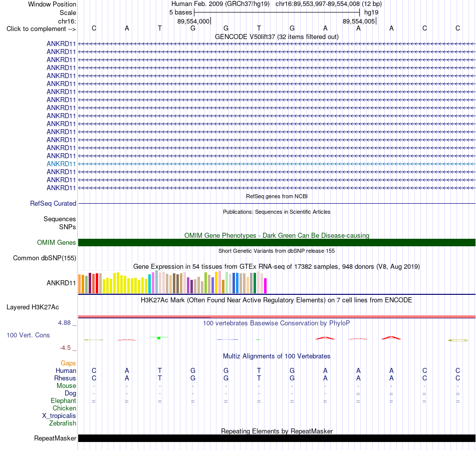Viewport: 476px width, 450px height.
Task: Click the Human Feb. 2009 (GRCh37/hg19) text
Action: coord(220,4)
